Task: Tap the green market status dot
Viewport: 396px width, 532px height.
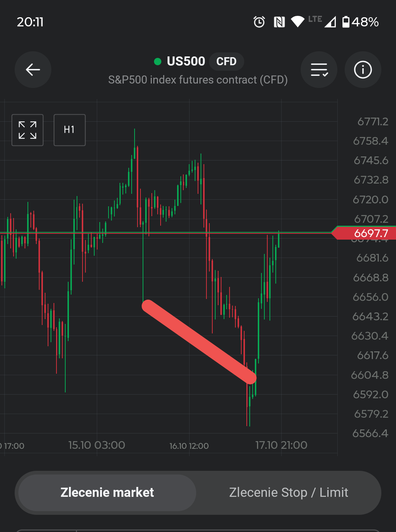Action: tap(158, 62)
